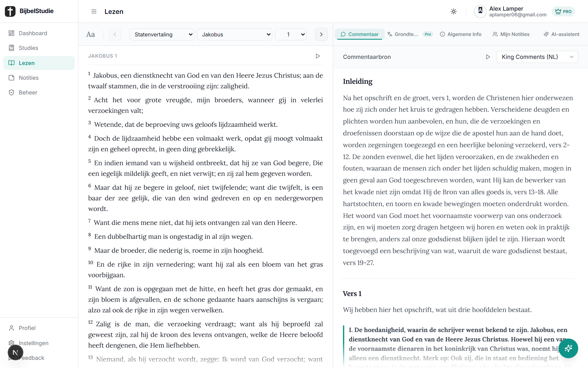Open Alex Lamper's avatar menu
Image resolution: width=588 pixels, height=368 pixels.
pos(480,11)
